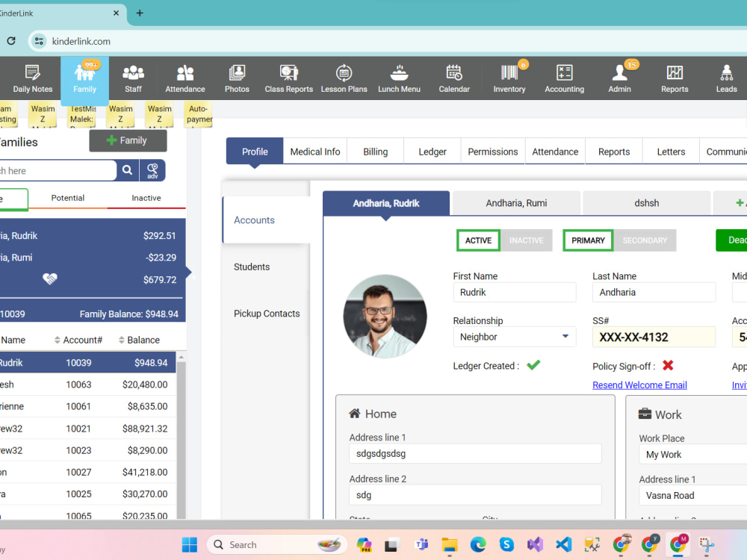This screenshot has height=560, width=747.
Task: Open Skype from the taskbar
Action: point(506,545)
